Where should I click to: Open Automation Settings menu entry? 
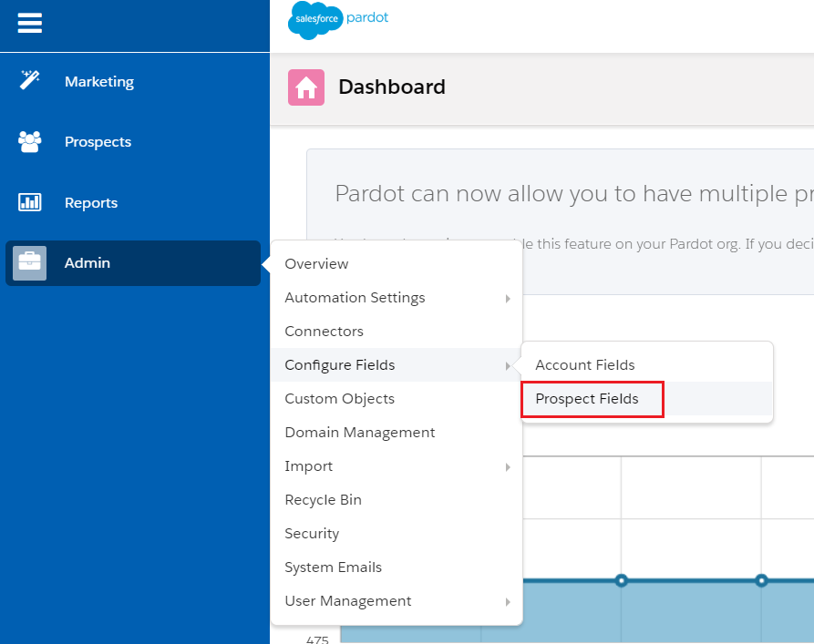tap(397, 297)
